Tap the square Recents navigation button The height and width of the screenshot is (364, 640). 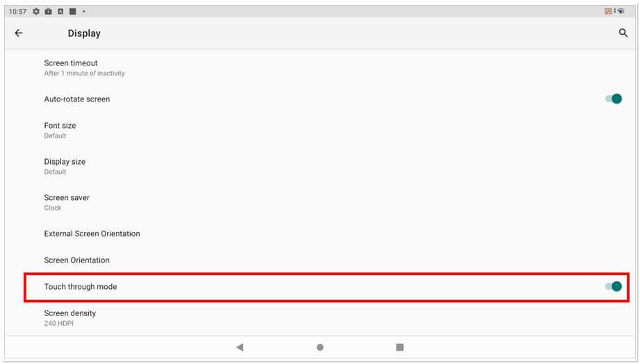400,347
